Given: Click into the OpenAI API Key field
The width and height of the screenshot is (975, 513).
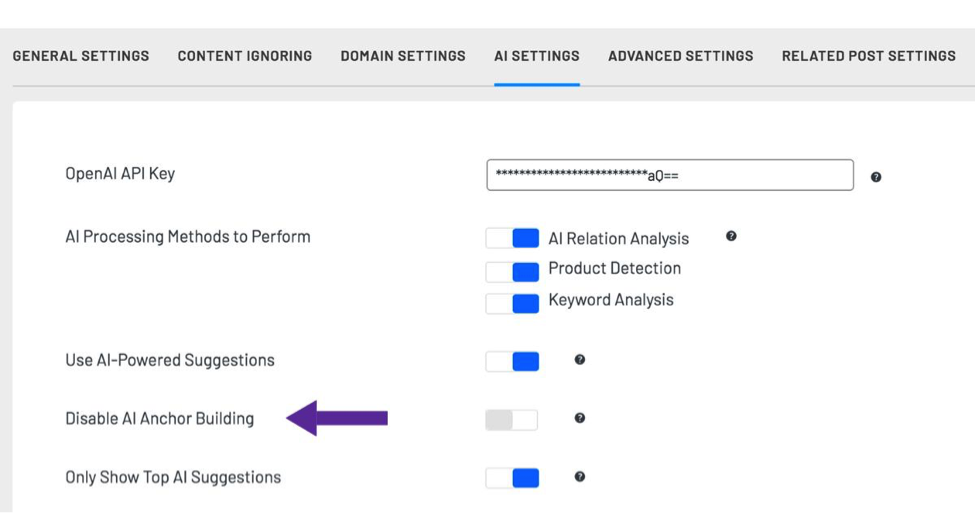Looking at the screenshot, I should click(x=670, y=175).
